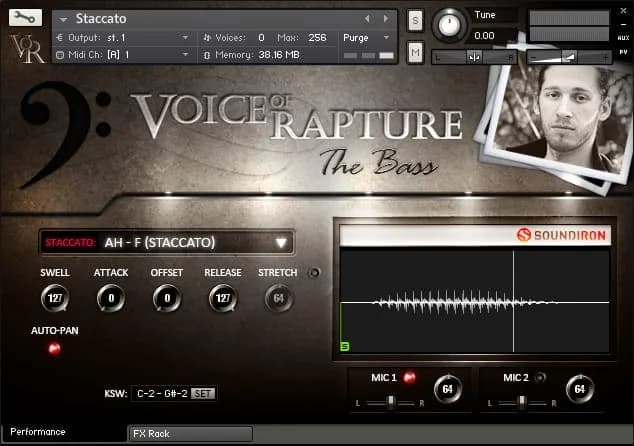Solo the instrument with S button

[416, 20]
